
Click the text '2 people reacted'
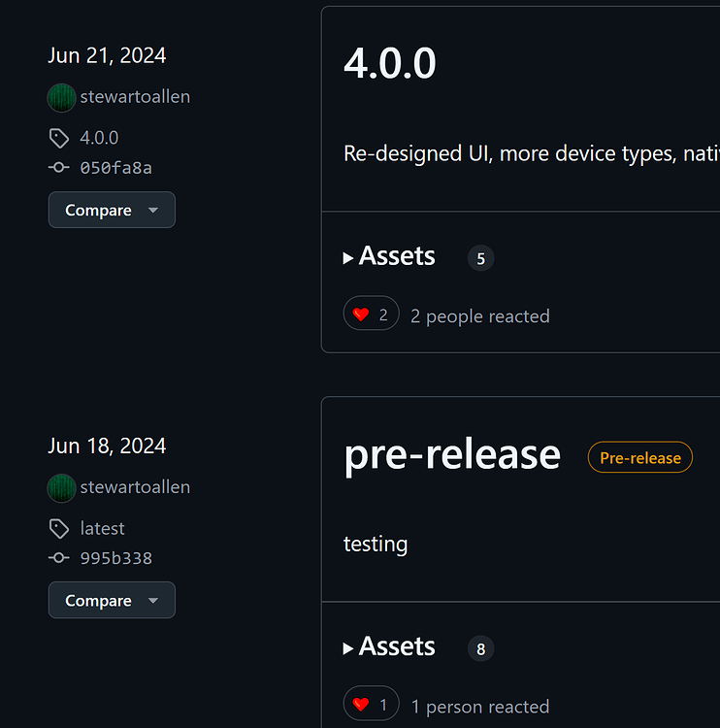[x=480, y=316]
